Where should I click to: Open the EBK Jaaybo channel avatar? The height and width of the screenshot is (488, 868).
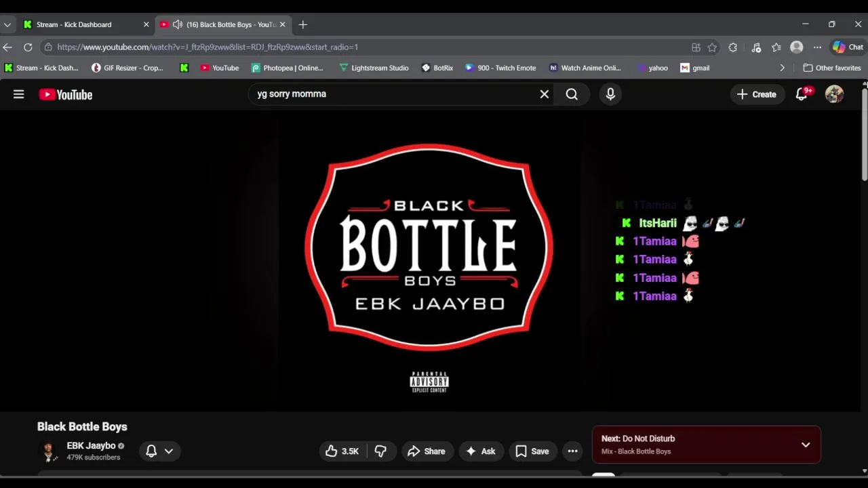[48, 451]
